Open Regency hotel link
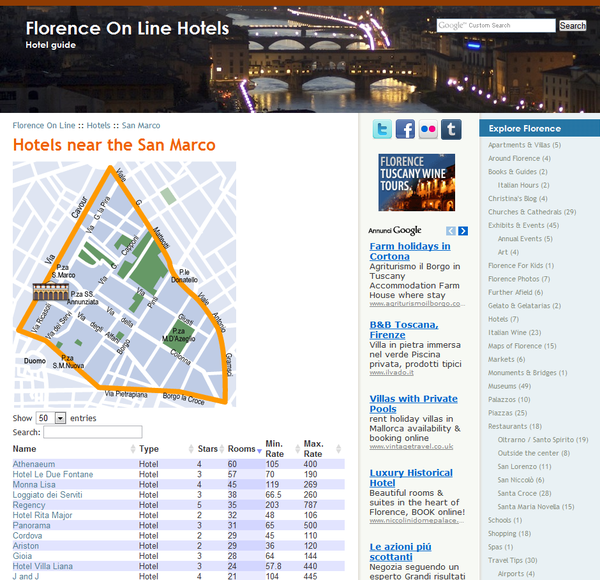 click(x=29, y=505)
